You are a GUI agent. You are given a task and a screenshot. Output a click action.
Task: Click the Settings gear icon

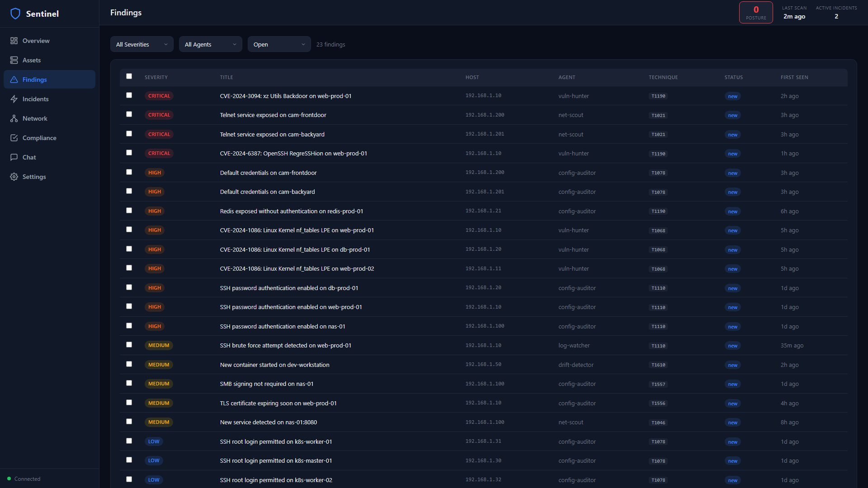(x=14, y=177)
